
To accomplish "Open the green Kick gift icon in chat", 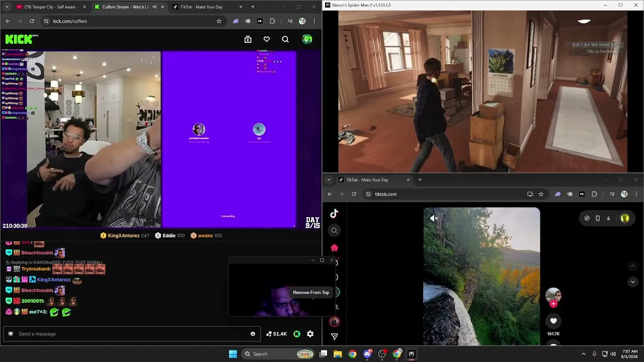I will (297, 334).
